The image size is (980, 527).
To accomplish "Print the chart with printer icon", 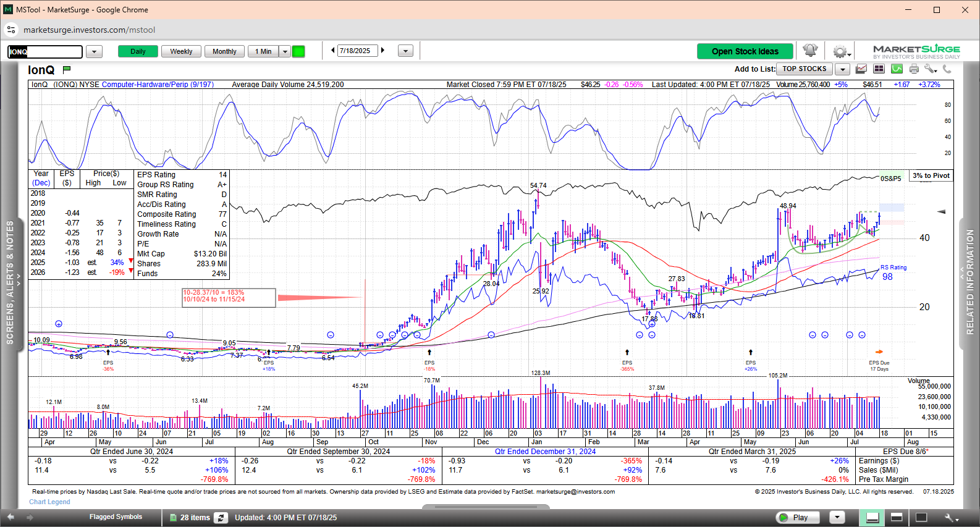I will click(x=914, y=69).
